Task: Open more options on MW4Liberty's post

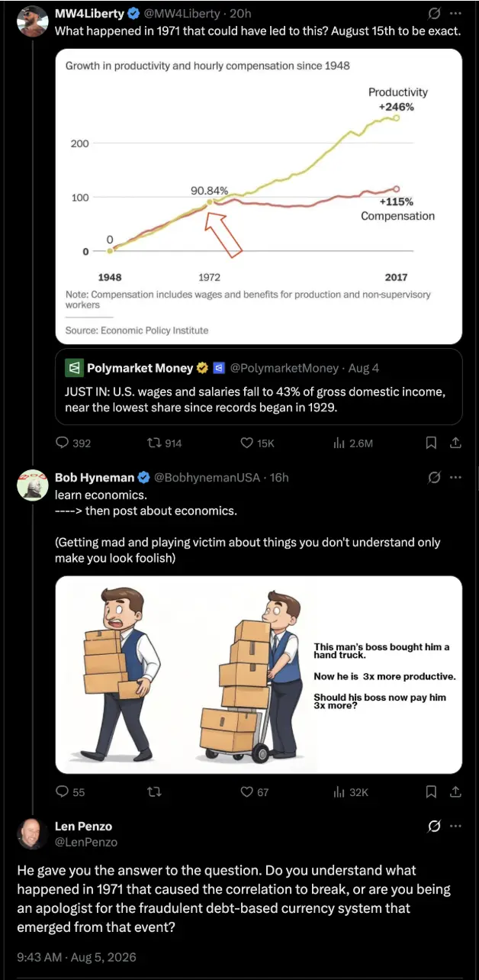Action: click(455, 14)
